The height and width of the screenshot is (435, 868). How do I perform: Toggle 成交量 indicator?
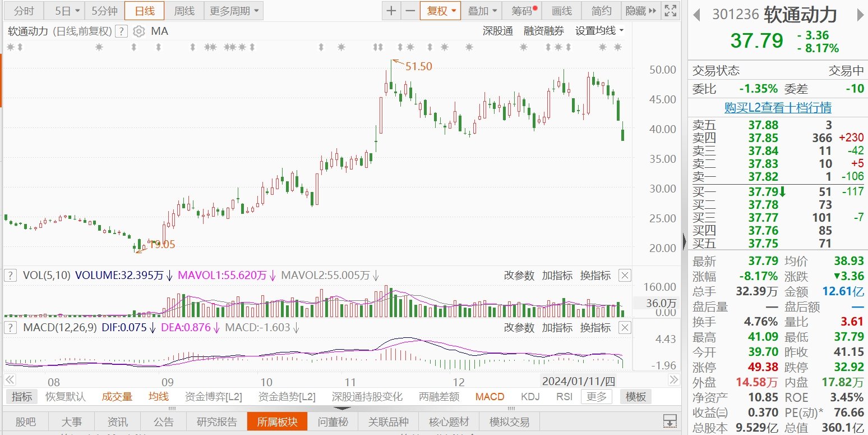click(117, 397)
